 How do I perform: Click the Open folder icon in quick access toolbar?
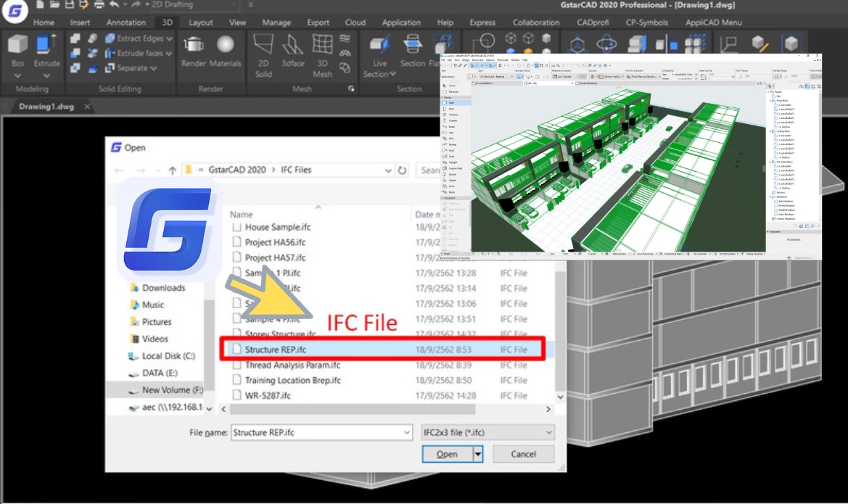click(x=54, y=4)
